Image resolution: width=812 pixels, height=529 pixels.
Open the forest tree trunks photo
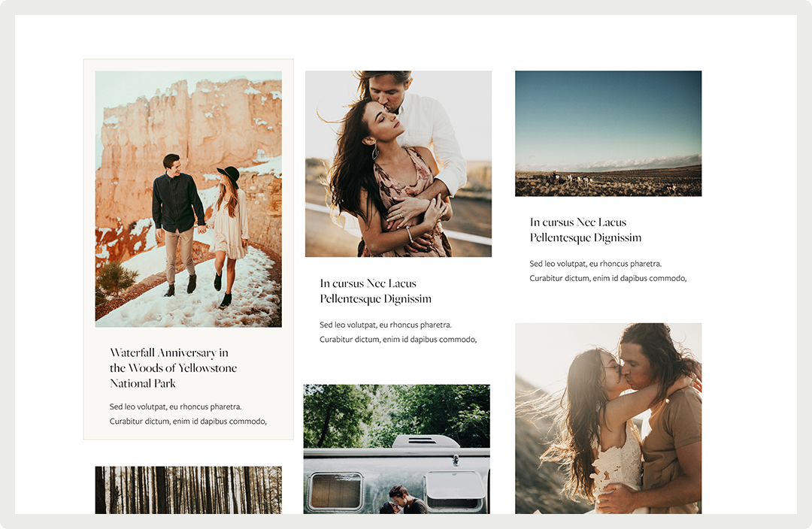tap(189, 490)
